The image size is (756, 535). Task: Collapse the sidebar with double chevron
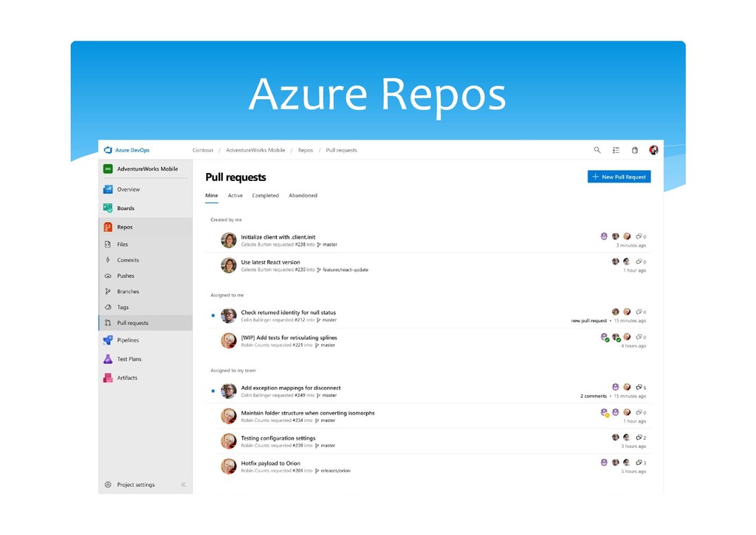coord(183,484)
